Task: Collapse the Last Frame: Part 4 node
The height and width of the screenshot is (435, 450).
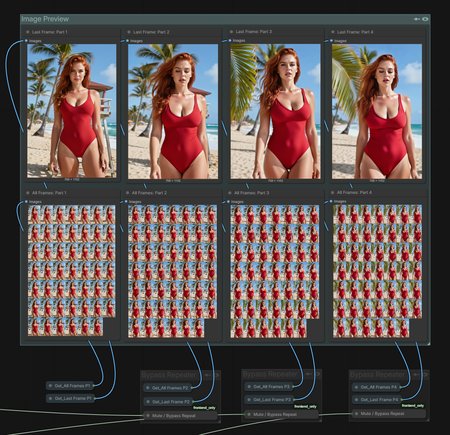Action: 332,32
